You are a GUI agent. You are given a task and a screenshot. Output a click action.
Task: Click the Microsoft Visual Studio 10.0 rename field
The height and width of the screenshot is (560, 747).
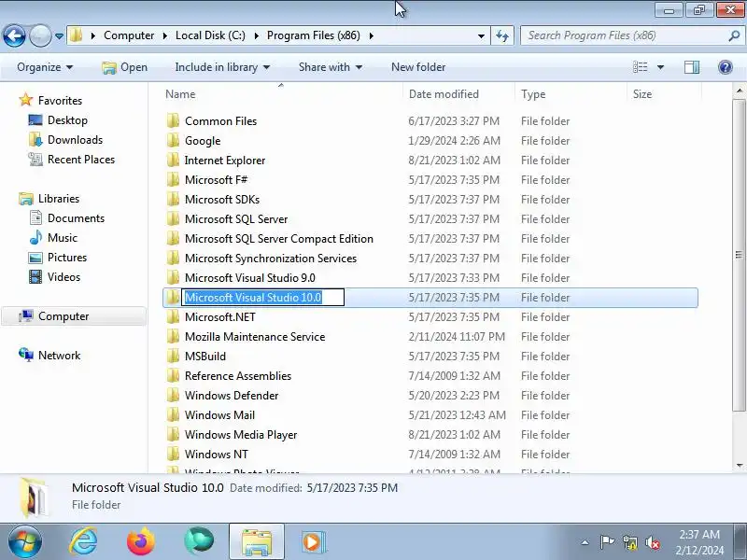click(263, 298)
